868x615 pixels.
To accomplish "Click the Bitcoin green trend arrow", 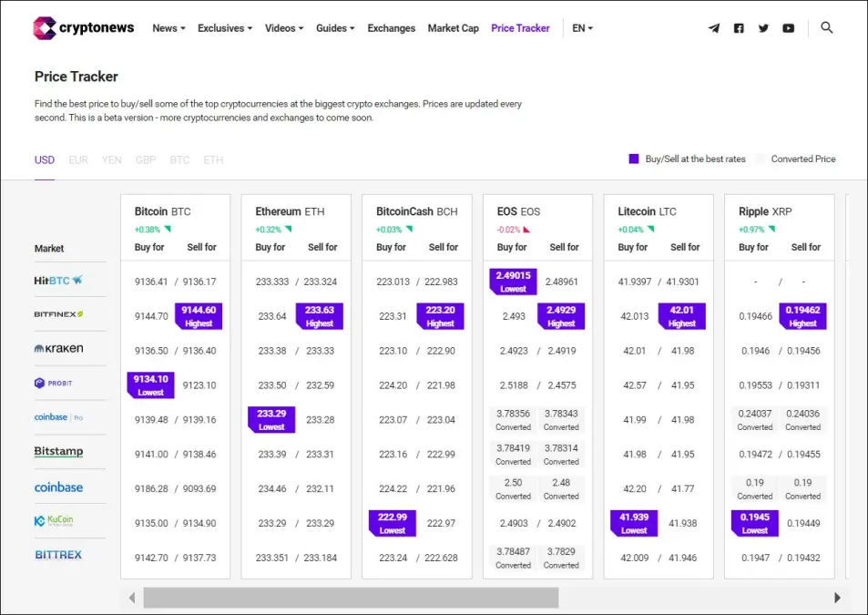I will [168, 230].
